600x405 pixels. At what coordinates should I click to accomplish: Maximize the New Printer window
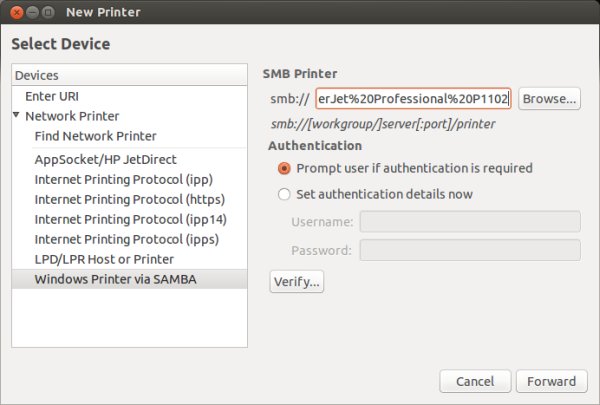pyautogui.click(x=49, y=12)
